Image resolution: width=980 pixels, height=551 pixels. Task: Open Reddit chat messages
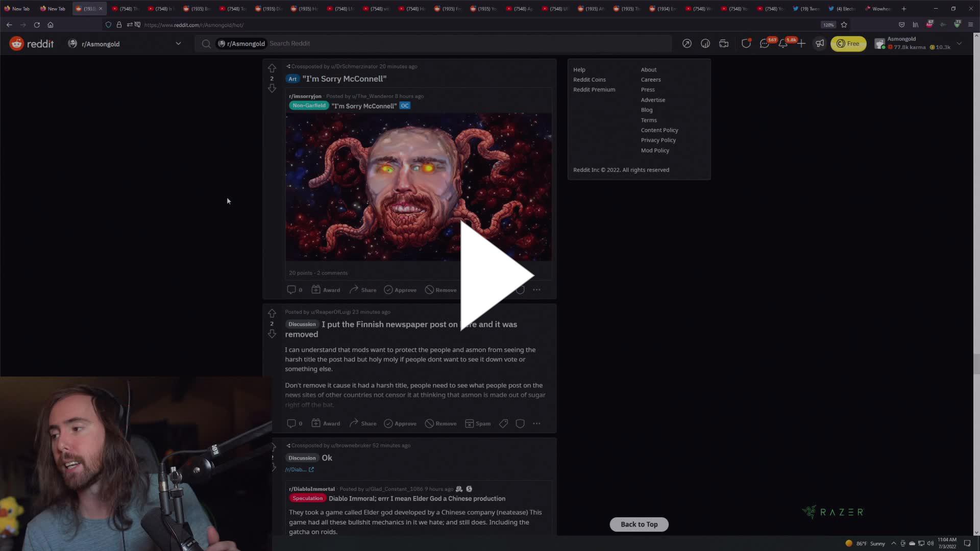764,43
